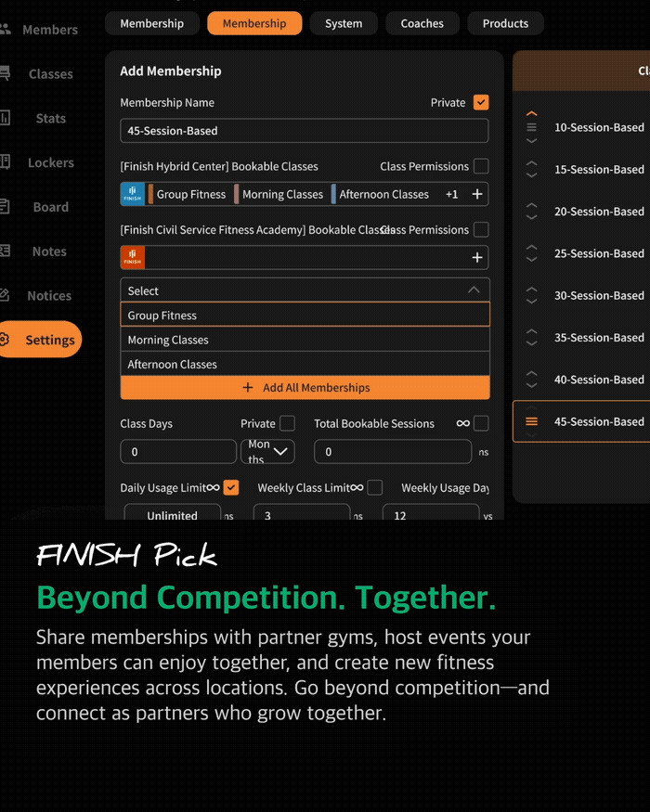650x812 pixels.
Task: Check the Weekly Class Limit unlimited box
Action: point(375,487)
